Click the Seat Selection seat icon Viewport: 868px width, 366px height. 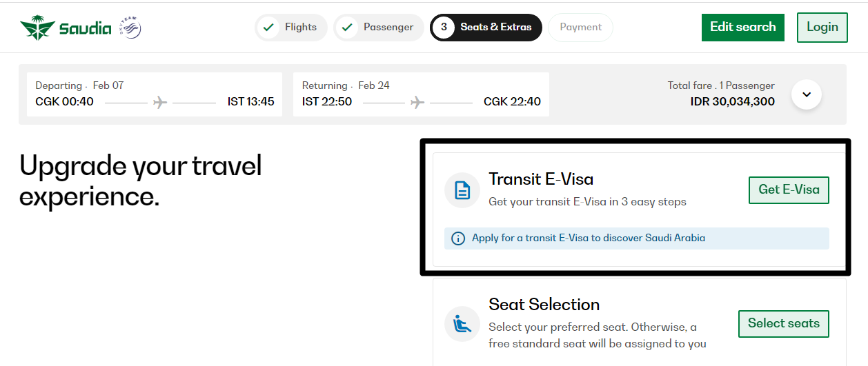tap(462, 323)
